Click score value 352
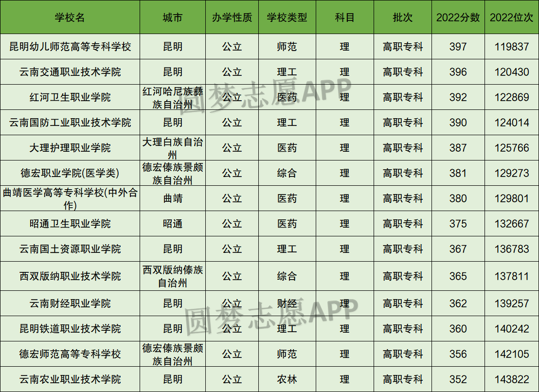 [x=458, y=379]
